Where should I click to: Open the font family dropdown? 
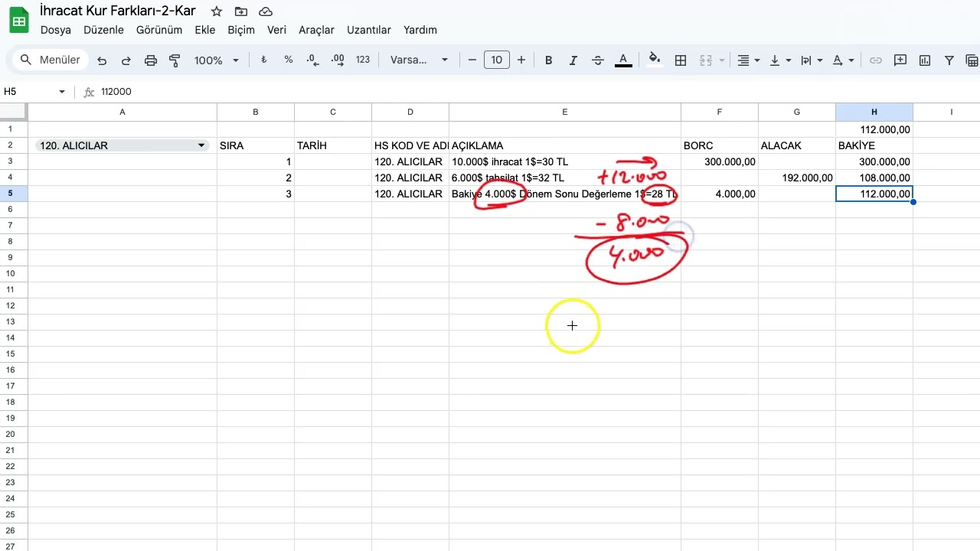[x=418, y=60]
